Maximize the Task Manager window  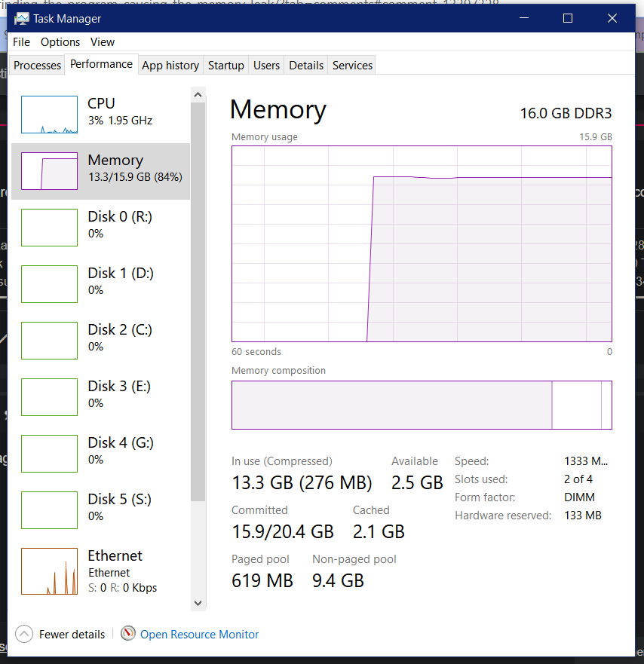tap(568, 18)
